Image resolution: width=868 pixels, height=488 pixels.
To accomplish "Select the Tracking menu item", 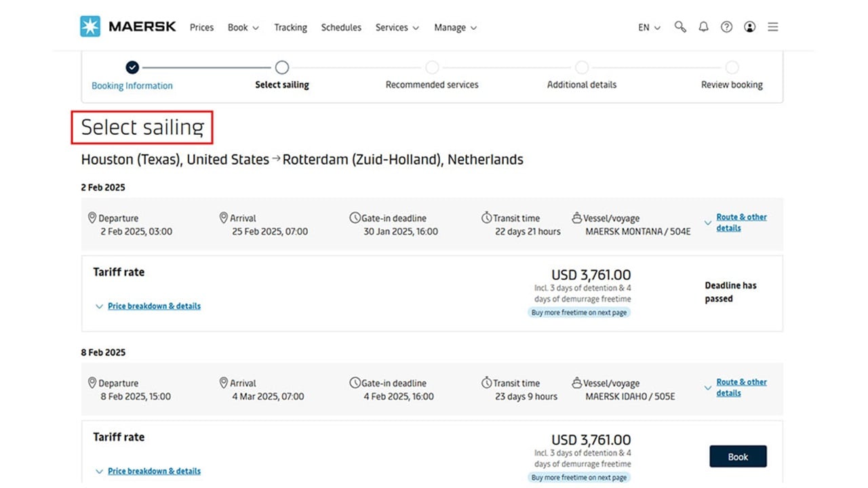I will [x=290, y=27].
